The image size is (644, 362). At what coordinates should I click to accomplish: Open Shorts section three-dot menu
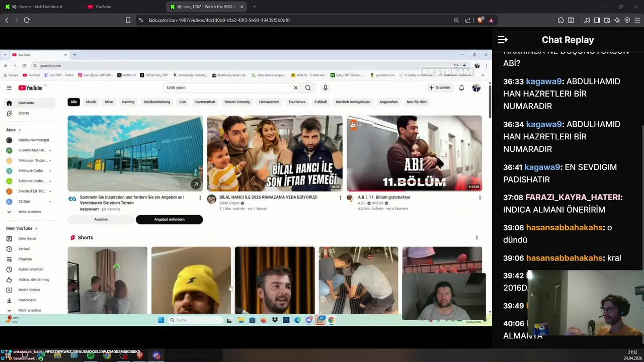476,237
